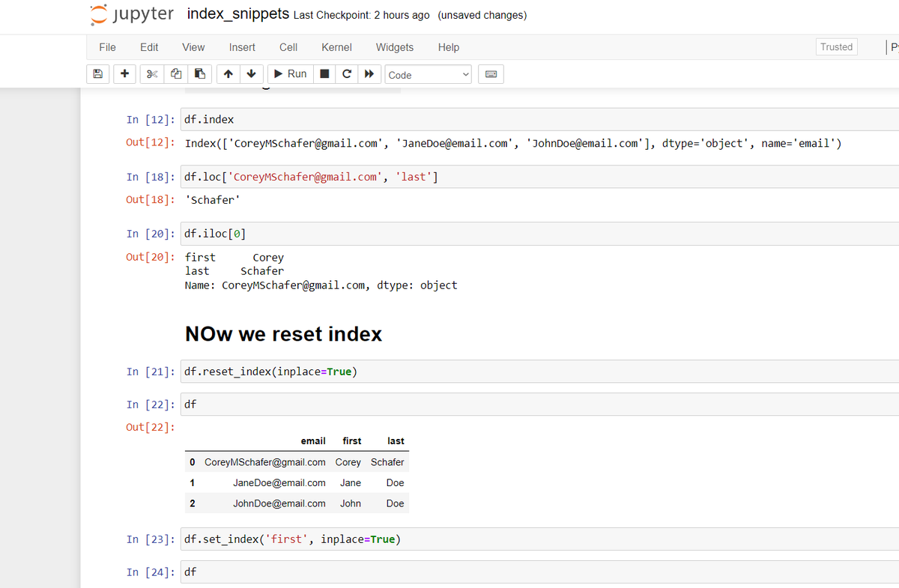
Task: Click the Schafer cell in table
Action: coord(387,462)
